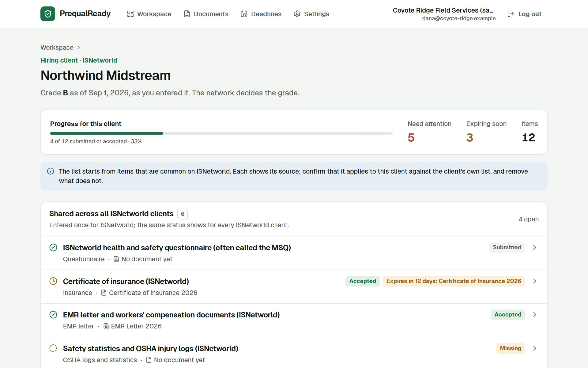Click the check-circle icon on the MSQ row
This screenshot has height=368, width=588.
click(53, 247)
